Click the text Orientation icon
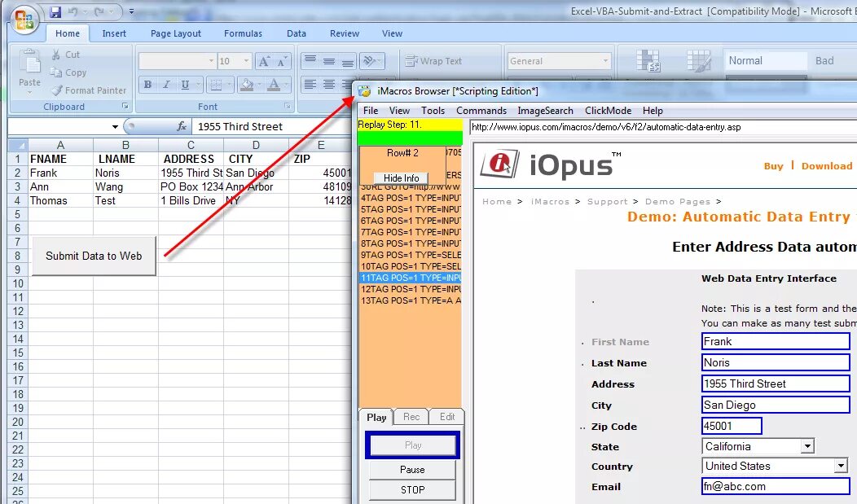The height and width of the screenshot is (504, 857). (370, 60)
